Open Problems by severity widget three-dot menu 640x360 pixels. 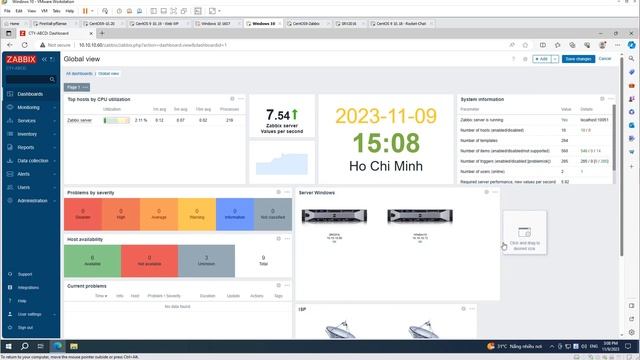point(287,192)
